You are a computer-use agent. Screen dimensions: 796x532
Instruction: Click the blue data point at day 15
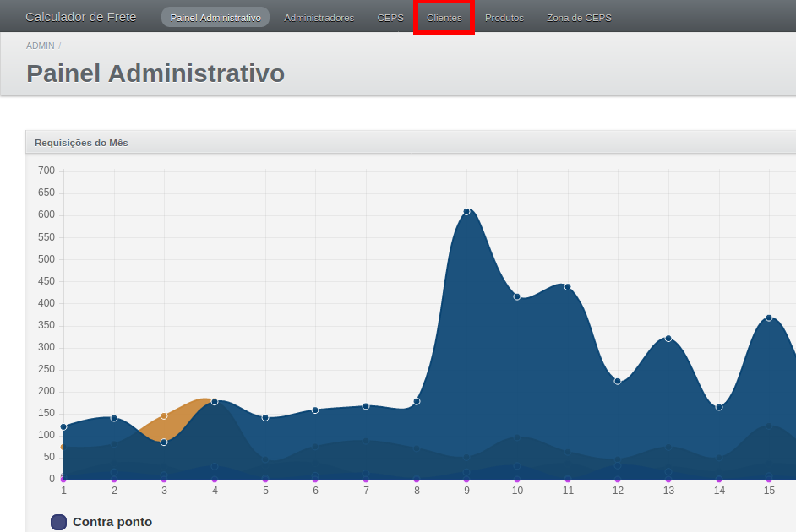[x=769, y=318]
